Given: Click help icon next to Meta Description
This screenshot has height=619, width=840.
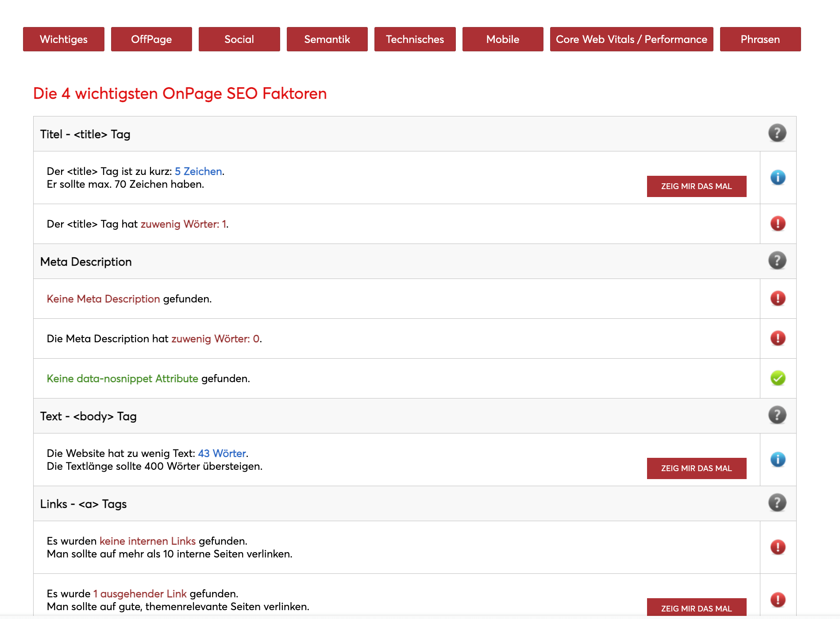Looking at the screenshot, I should [x=777, y=260].
